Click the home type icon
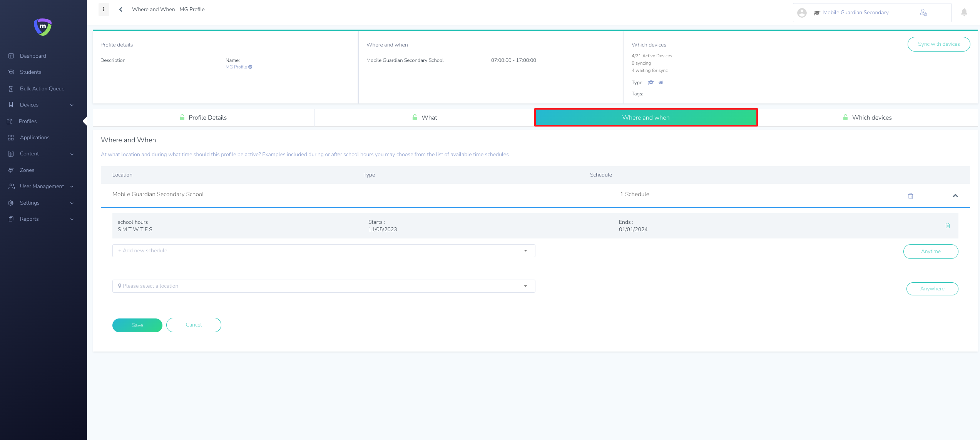This screenshot has height=440, width=980. point(661,82)
